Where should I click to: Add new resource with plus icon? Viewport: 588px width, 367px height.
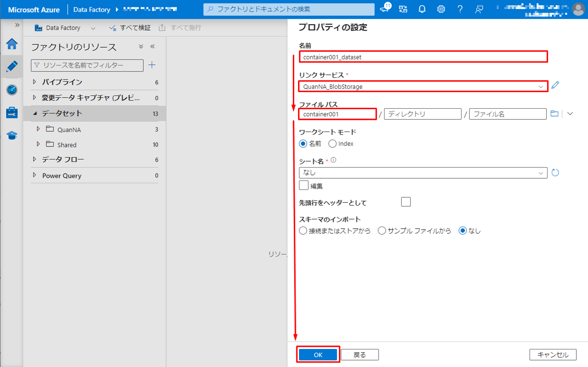pyautogui.click(x=152, y=65)
